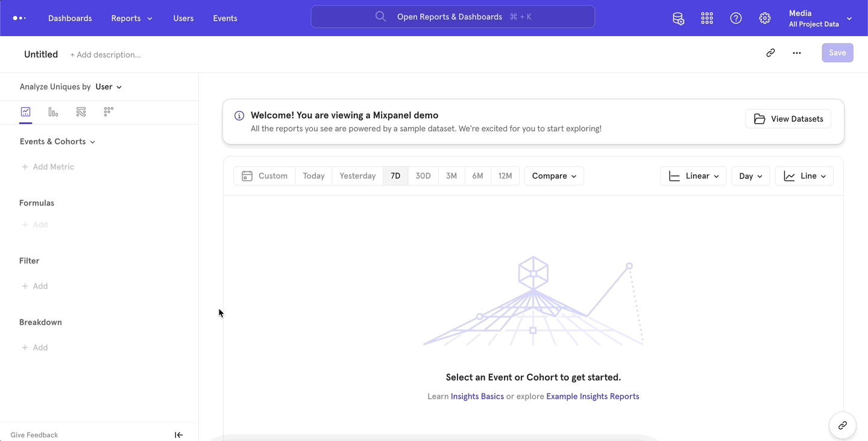Image resolution: width=868 pixels, height=441 pixels.
Task: Select the Retention report icon
Action: tap(108, 111)
